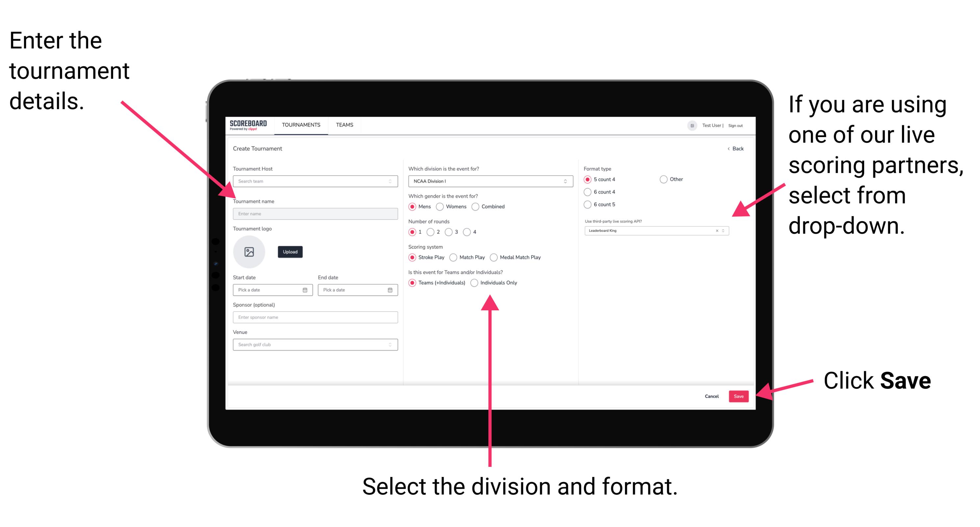Screen dimensions: 980x527
Task: Click the start date calendar icon
Action: point(306,290)
